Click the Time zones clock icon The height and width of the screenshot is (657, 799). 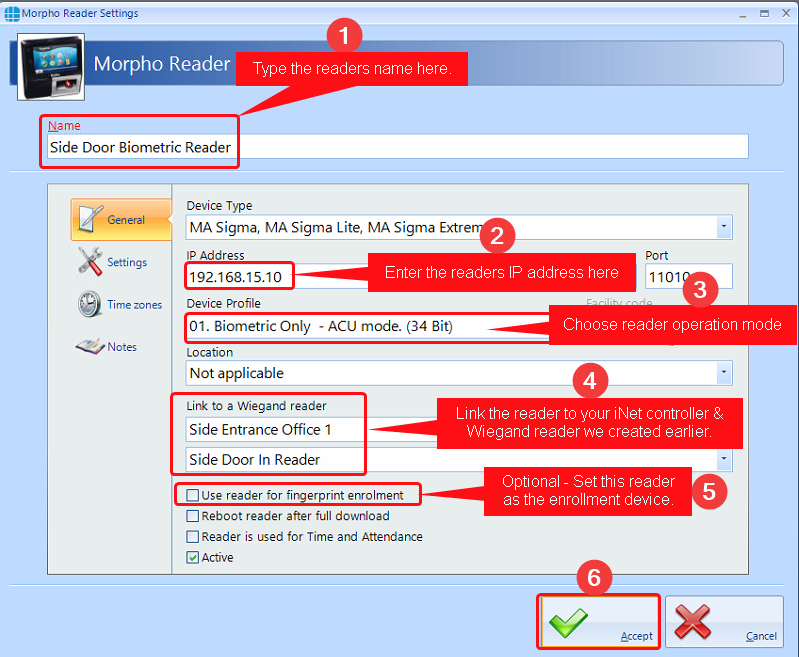(90, 304)
